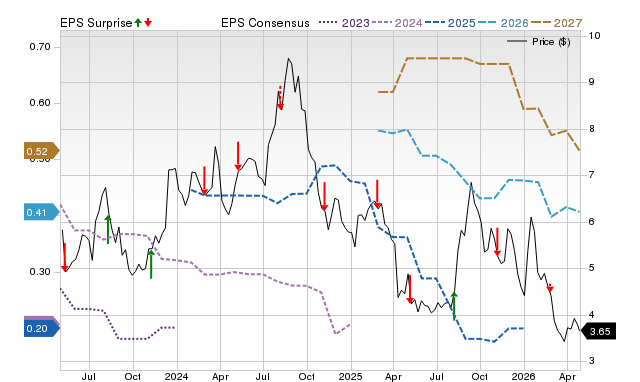
Task: Click the 0.30 EPS axis label
Action: point(40,272)
